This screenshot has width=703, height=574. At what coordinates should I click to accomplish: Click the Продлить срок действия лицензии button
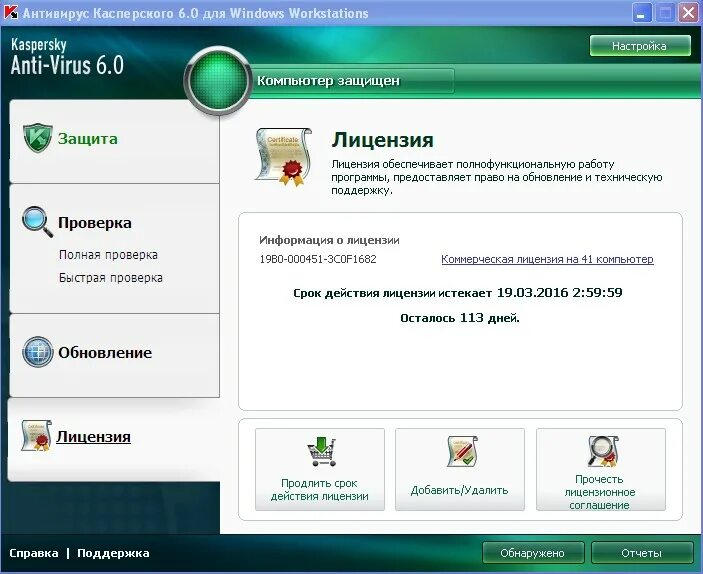tap(320, 470)
